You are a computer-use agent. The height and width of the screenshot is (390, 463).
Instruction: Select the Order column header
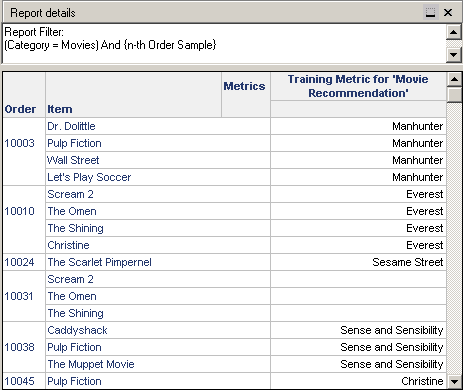pyautogui.click(x=24, y=95)
